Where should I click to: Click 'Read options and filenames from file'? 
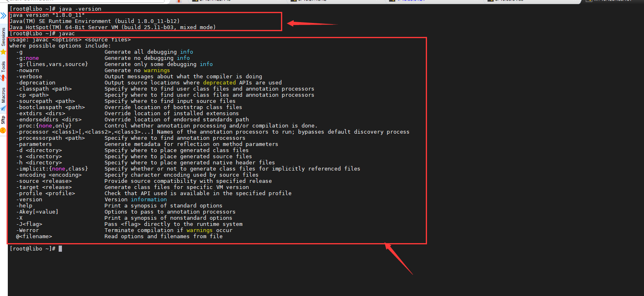(164, 237)
